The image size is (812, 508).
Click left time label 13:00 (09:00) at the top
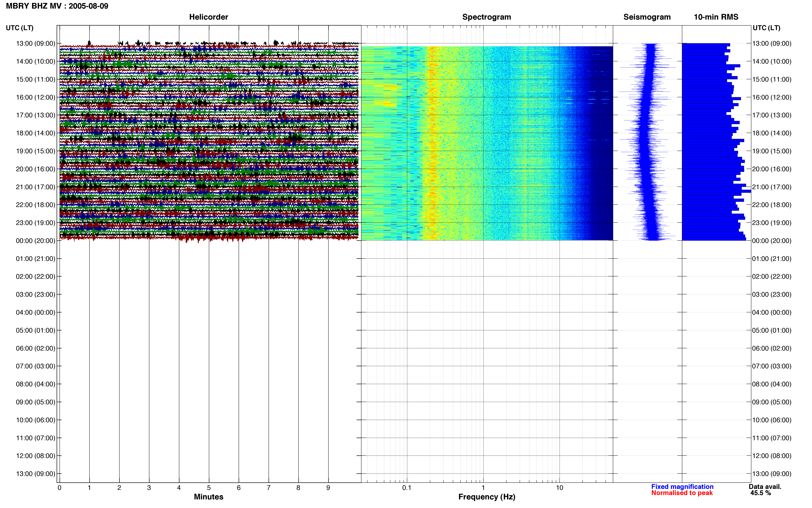(36, 43)
